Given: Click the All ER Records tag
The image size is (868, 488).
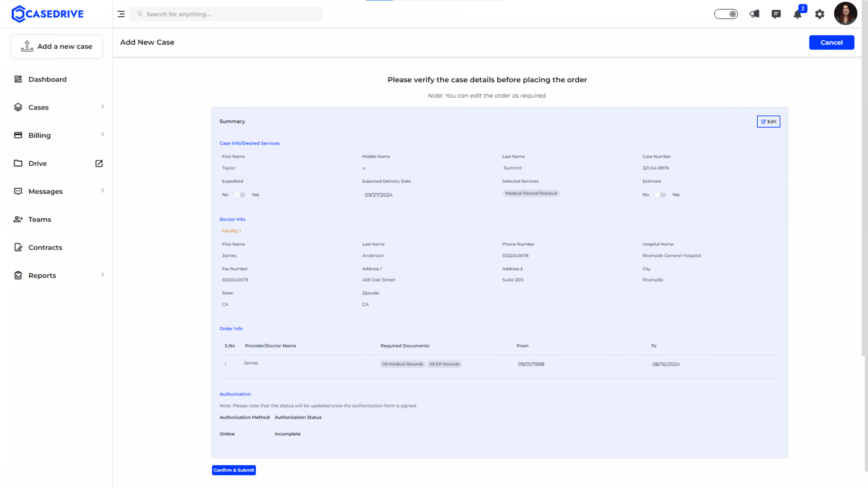Looking at the screenshot, I should coord(444,364).
